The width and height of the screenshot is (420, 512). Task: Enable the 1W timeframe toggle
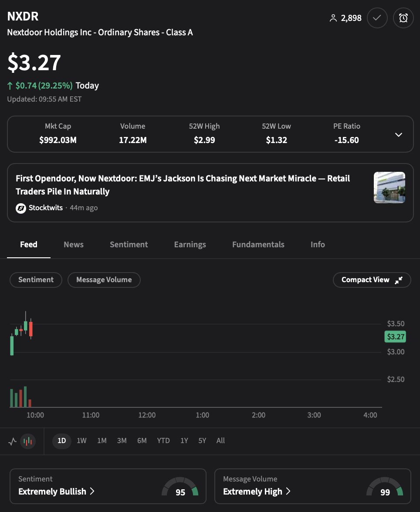click(x=81, y=440)
